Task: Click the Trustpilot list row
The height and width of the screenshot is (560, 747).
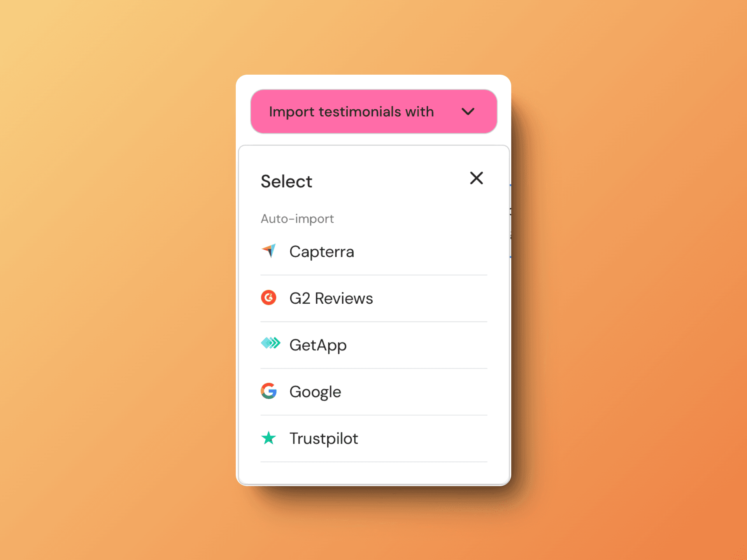Action: coord(350,438)
